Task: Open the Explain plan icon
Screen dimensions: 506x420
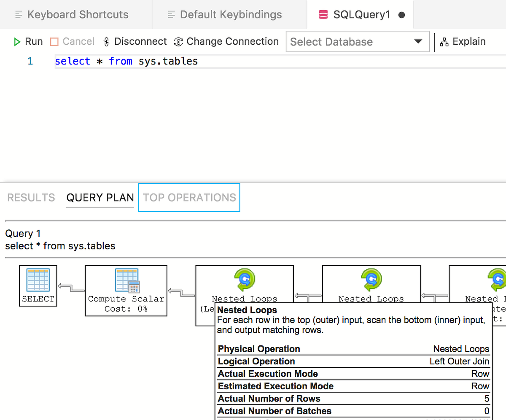Action: pos(444,41)
